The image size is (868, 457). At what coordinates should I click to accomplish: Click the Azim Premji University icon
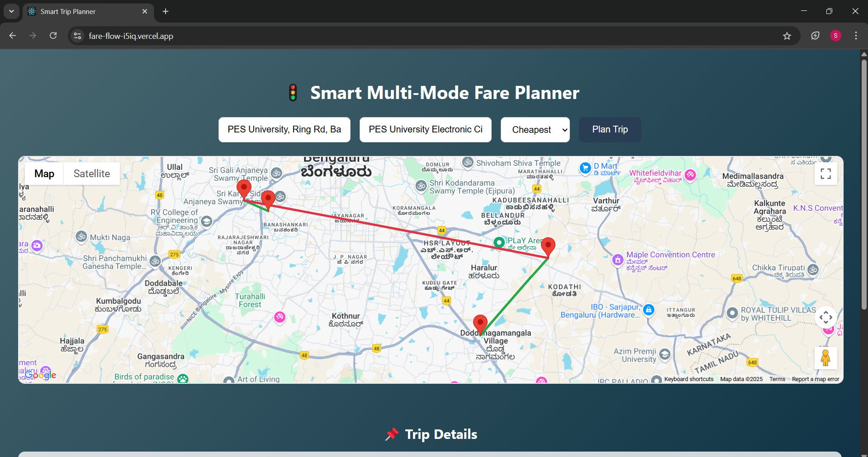(x=665, y=354)
